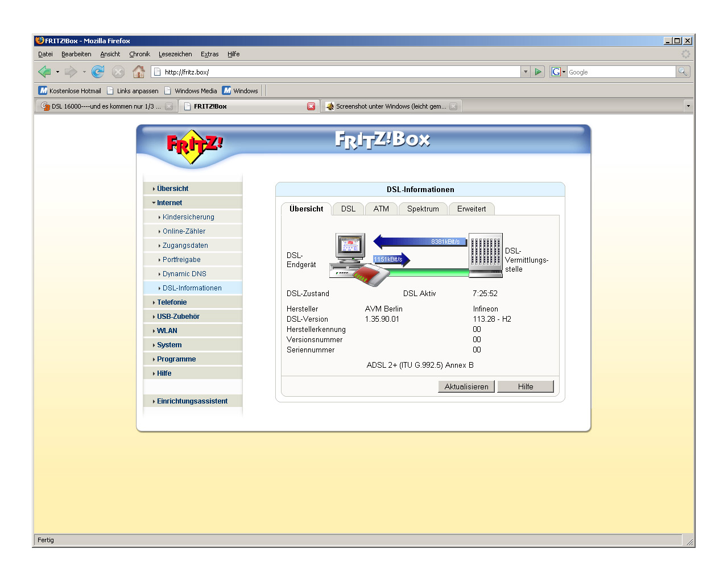The image size is (728, 582).
Task: Click the search magnifier icon
Action: (682, 72)
